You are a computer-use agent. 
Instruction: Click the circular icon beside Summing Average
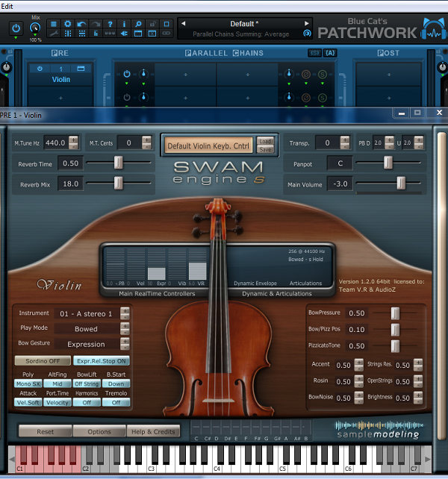(307, 34)
